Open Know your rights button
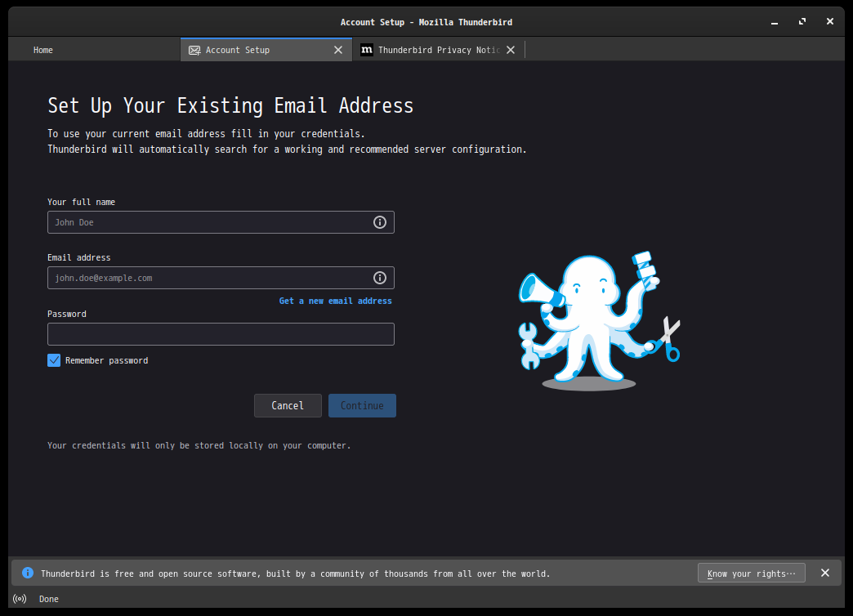The width and height of the screenshot is (853, 616). (751, 573)
